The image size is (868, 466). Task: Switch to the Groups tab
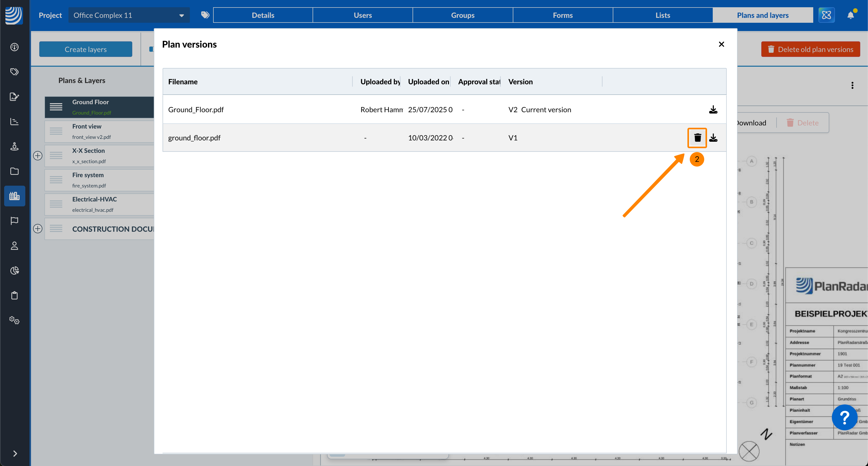click(x=462, y=15)
